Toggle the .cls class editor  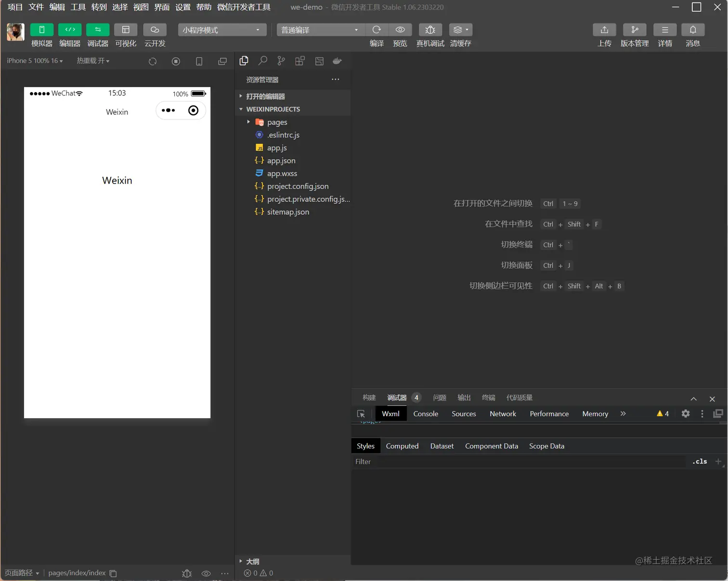pos(700,462)
